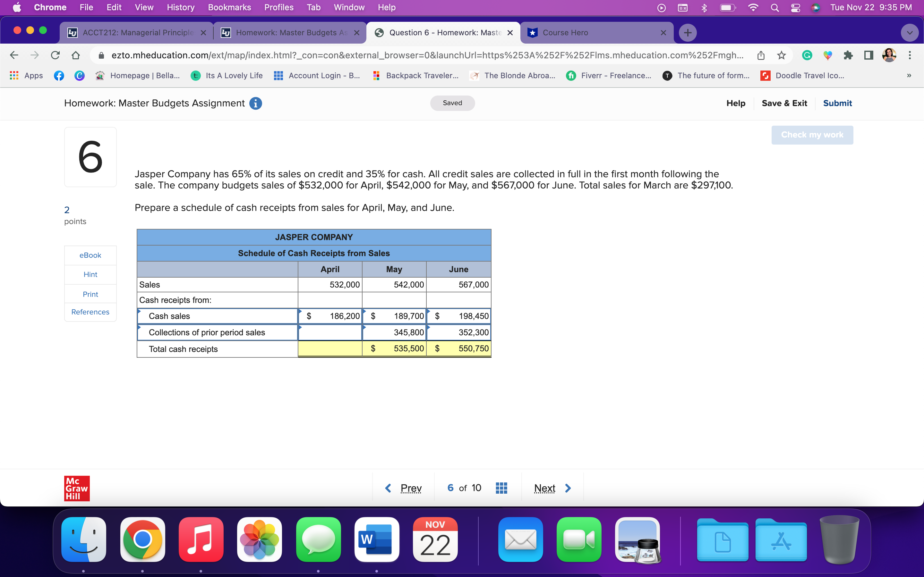
Task: Click the site security padlock icon
Action: (x=101, y=55)
